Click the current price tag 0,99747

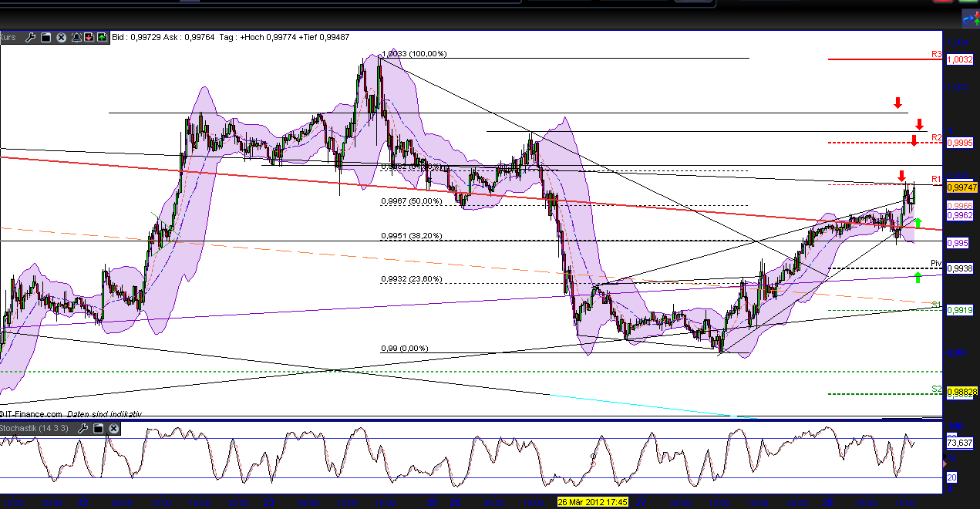click(961, 187)
